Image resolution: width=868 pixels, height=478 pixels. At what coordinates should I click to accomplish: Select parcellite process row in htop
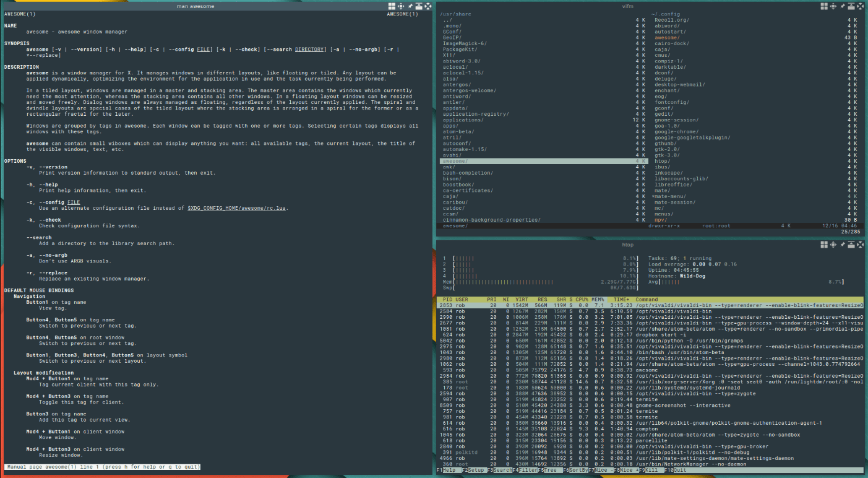[650, 441]
